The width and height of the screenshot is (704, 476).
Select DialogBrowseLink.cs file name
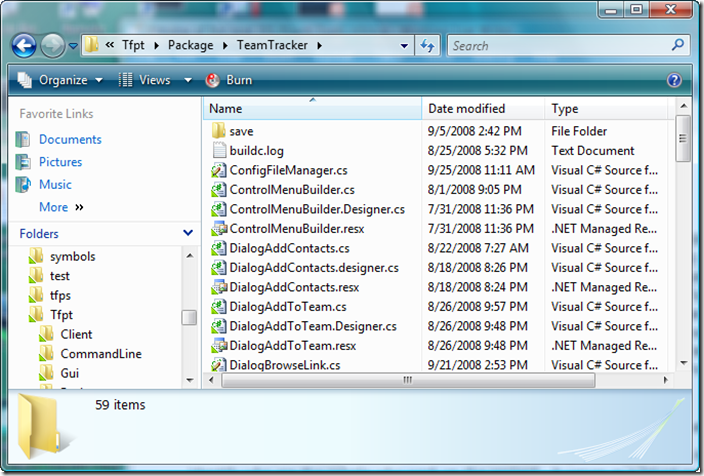(285, 365)
